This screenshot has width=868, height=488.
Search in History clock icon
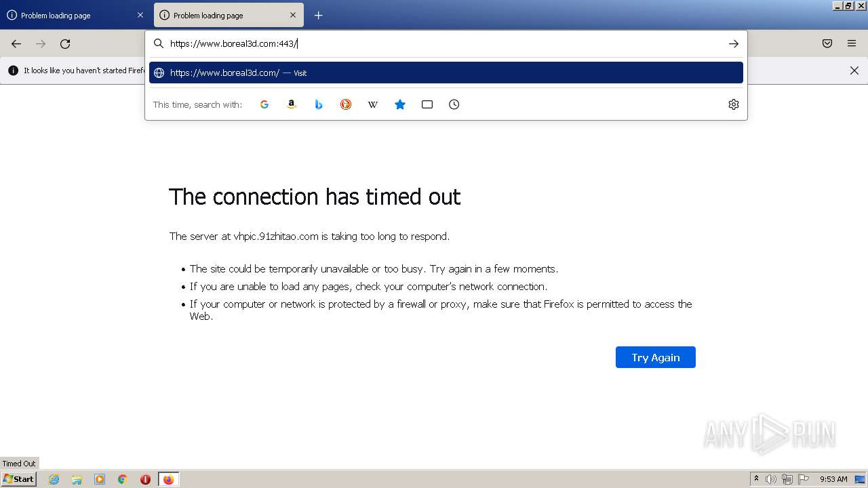[x=454, y=104]
